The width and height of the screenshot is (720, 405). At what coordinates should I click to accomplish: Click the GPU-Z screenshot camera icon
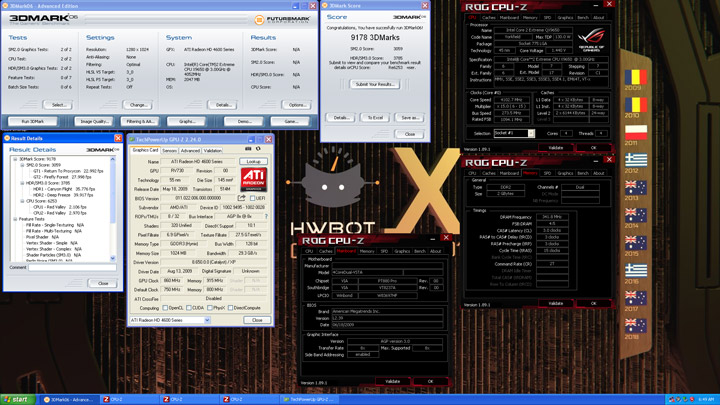(x=248, y=149)
